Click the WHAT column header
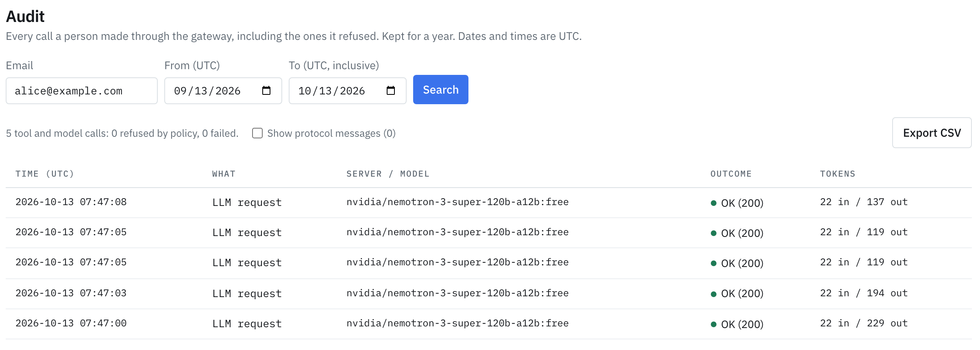Image resolution: width=980 pixels, height=350 pixels. coord(224,174)
